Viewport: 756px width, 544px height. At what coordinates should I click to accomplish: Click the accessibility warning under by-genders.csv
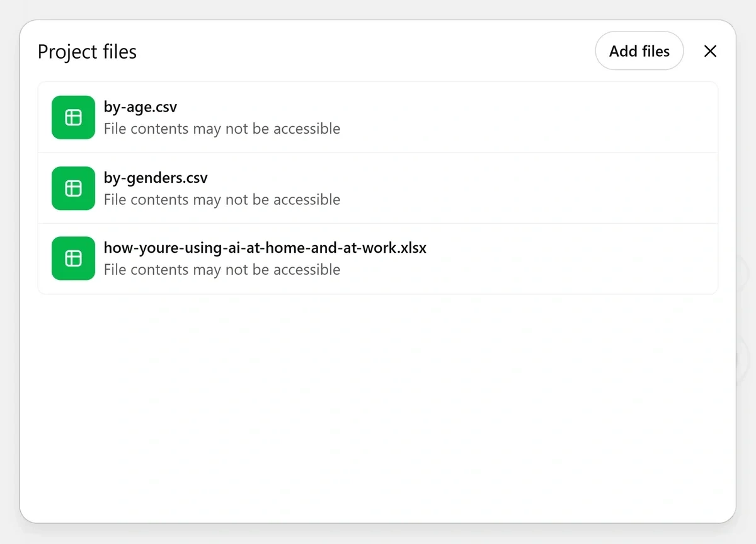[222, 200]
